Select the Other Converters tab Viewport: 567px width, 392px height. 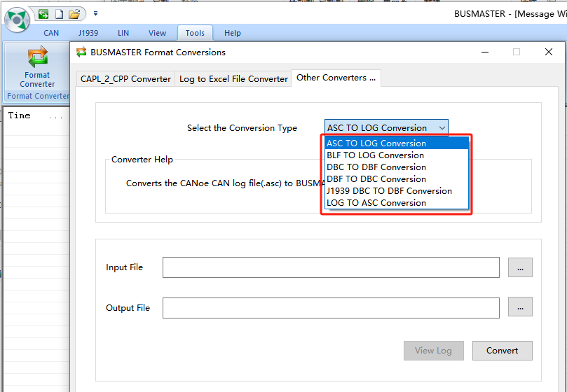tap(336, 78)
